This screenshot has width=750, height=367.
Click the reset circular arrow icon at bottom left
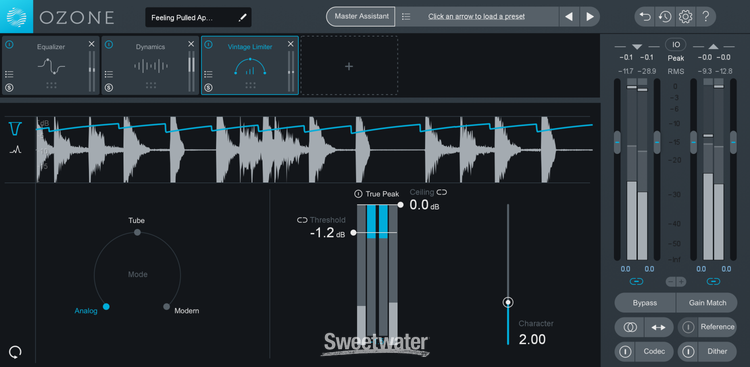coord(15,353)
